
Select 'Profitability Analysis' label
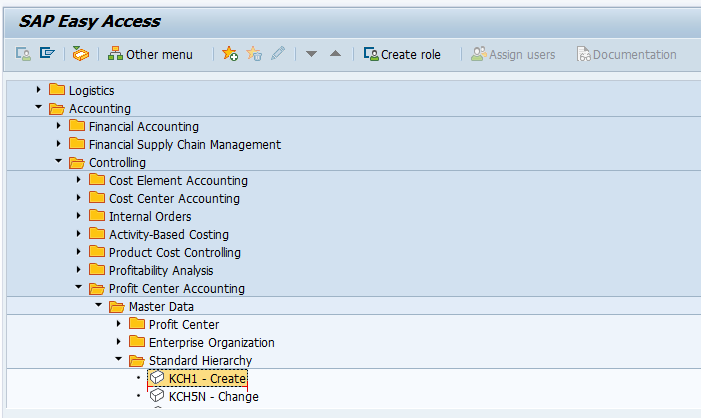click(161, 270)
